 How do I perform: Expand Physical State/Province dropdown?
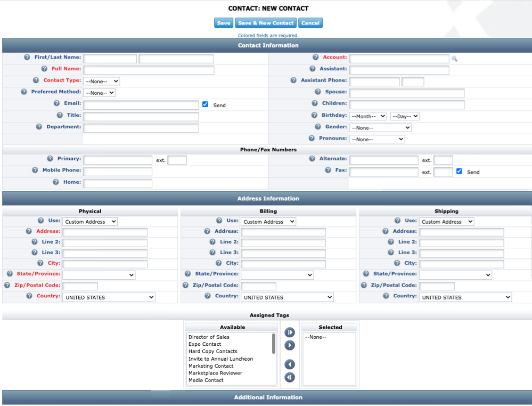99,275
